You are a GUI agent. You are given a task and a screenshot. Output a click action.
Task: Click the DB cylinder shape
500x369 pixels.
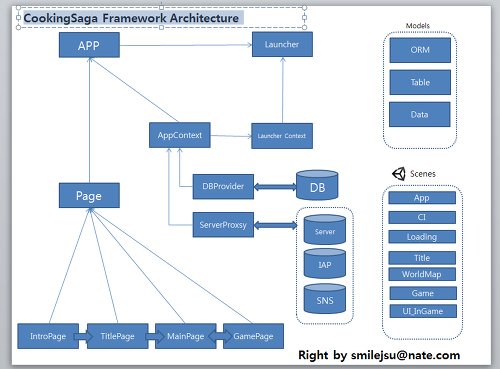tap(317, 185)
